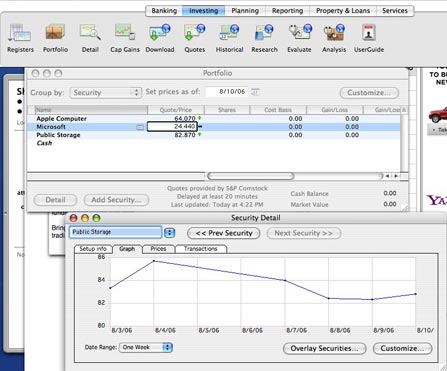
Task: Open the Research toolbar icon
Action: (x=264, y=38)
